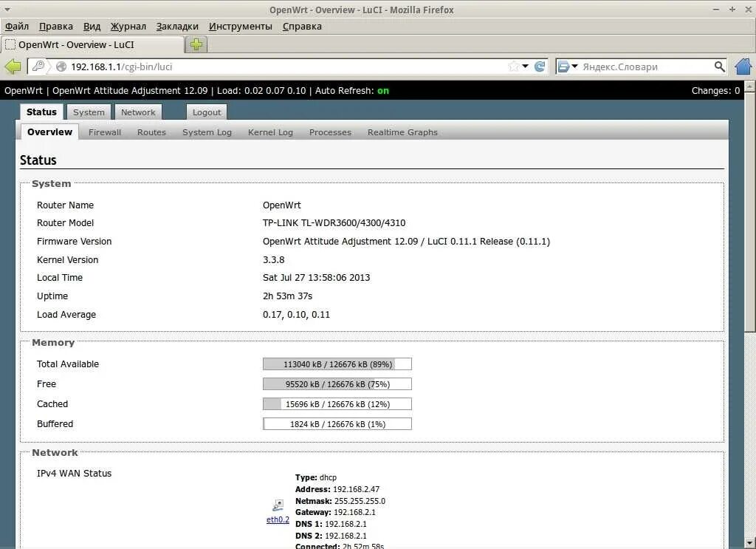
Task: Click OpenWrt link in header bar
Action: point(23,91)
